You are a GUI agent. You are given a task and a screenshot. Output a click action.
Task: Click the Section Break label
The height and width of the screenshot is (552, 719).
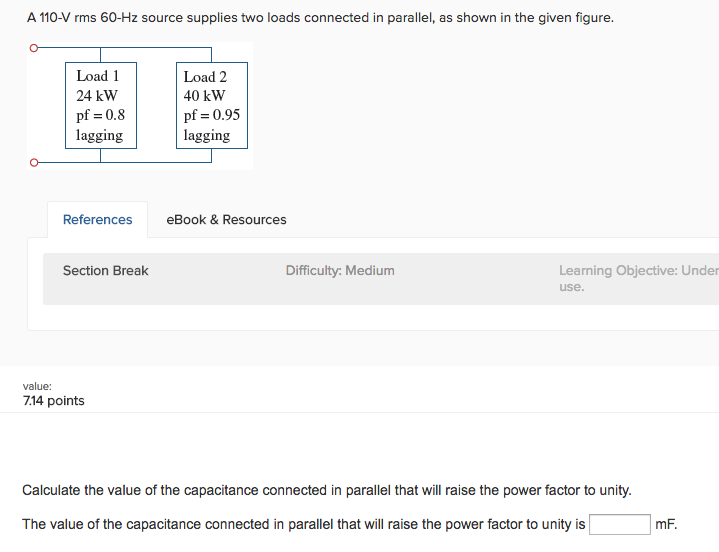105,271
